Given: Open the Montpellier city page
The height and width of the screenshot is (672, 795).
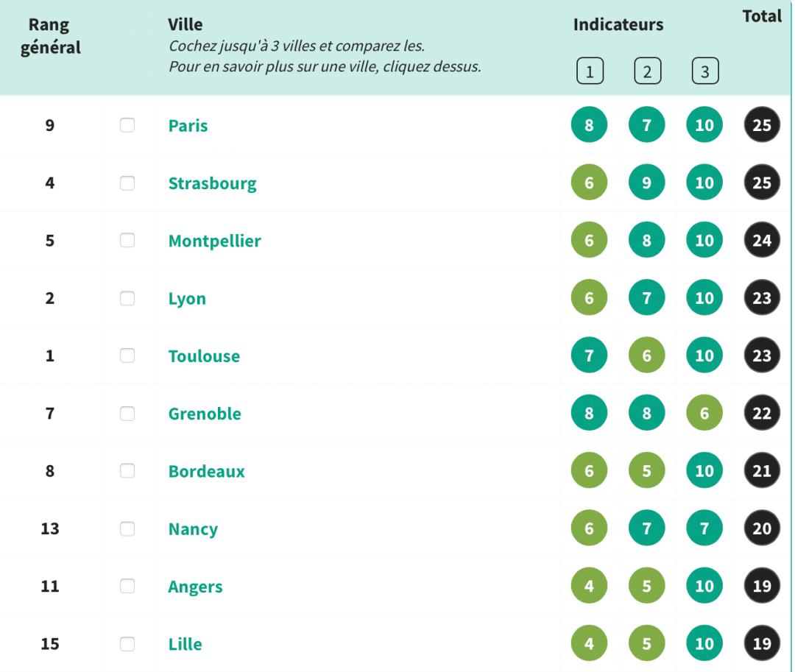Looking at the screenshot, I should pos(214,241).
